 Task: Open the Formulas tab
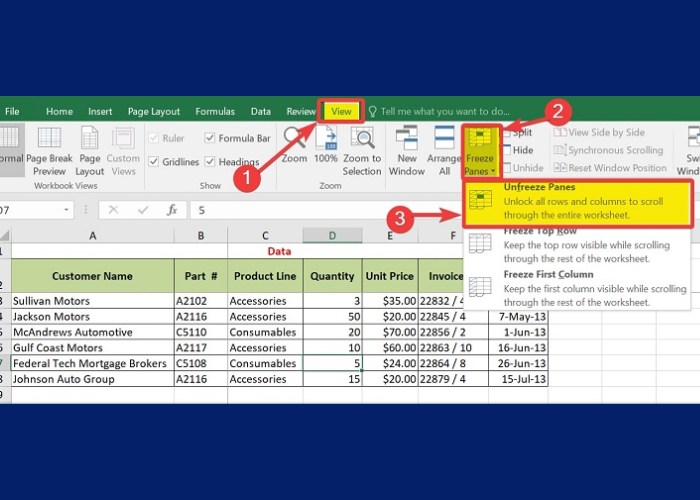pyautogui.click(x=215, y=111)
